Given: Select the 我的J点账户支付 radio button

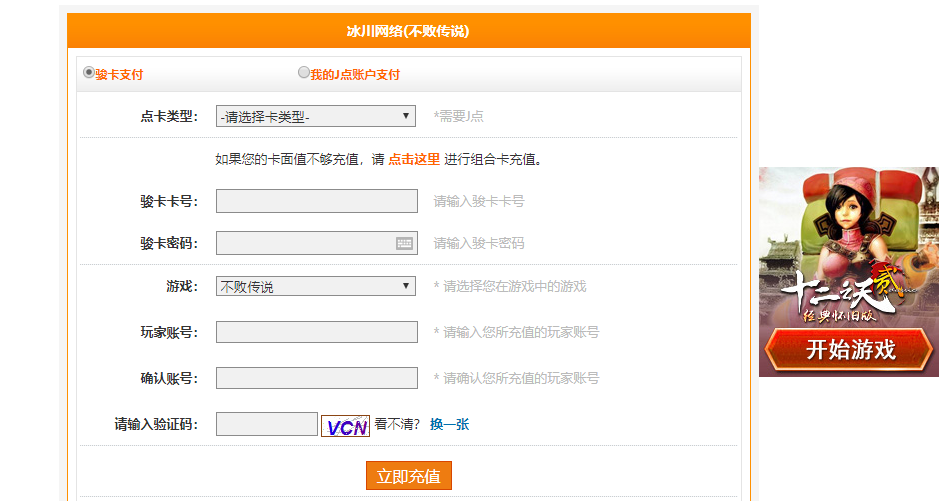Looking at the screenshot, I should (x=304, y=72).
